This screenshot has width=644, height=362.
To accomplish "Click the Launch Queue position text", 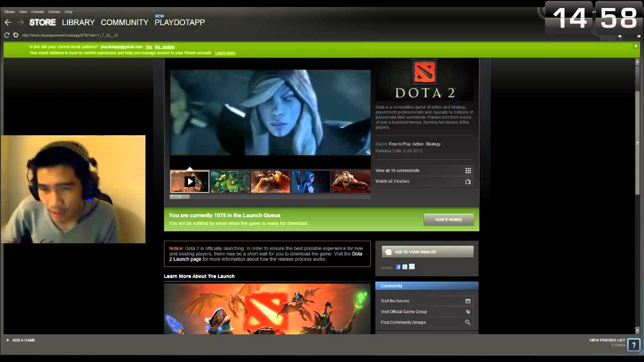I will tap(224, 215).
